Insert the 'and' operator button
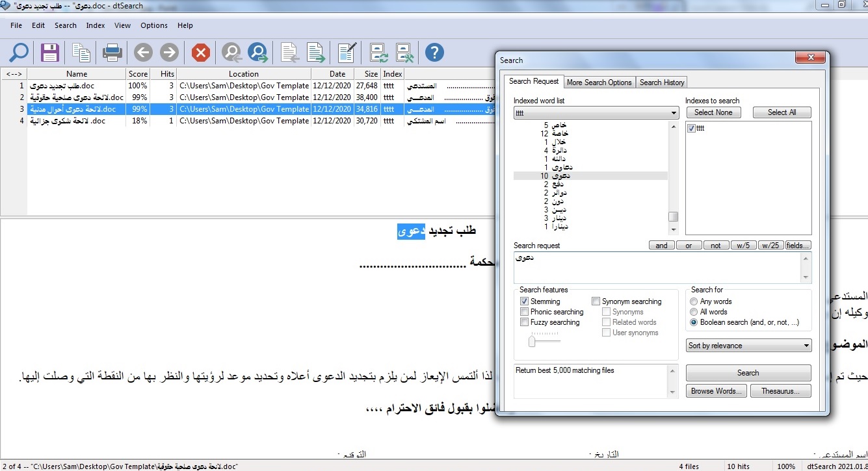868x471 pixels. pos(661,246)
